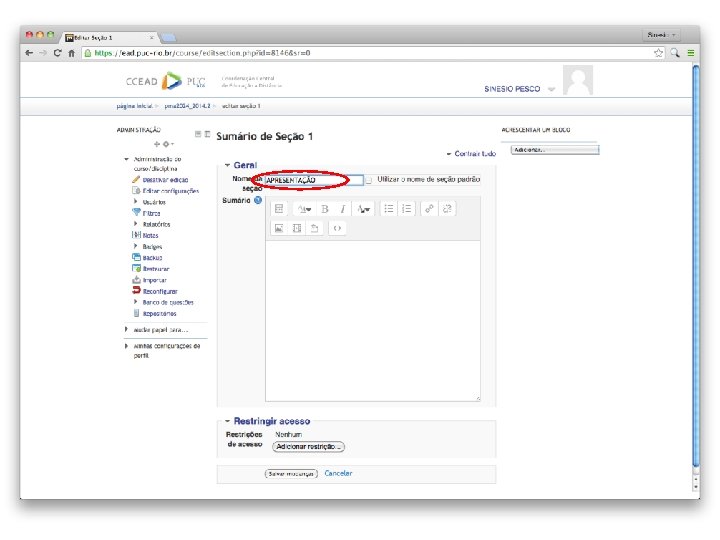Click the Cancelar link
Viewport: 720px width, 540px height.
coord(338,473)
